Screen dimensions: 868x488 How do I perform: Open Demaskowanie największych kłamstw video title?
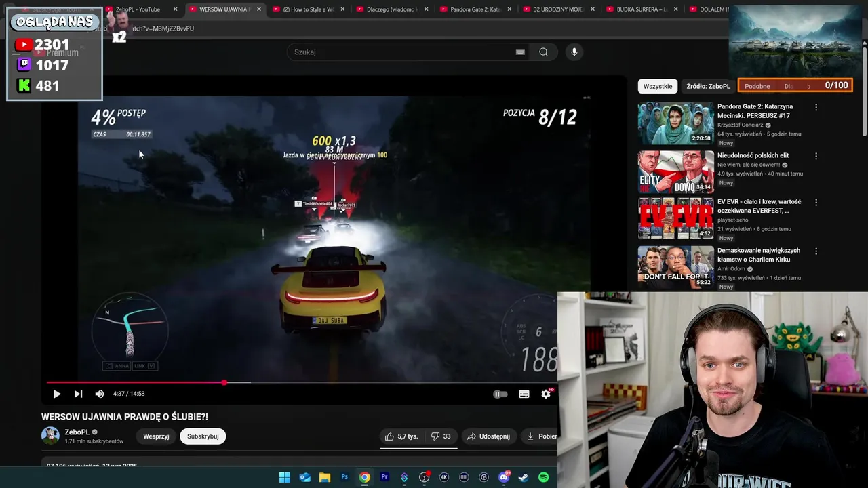(759, 255)
